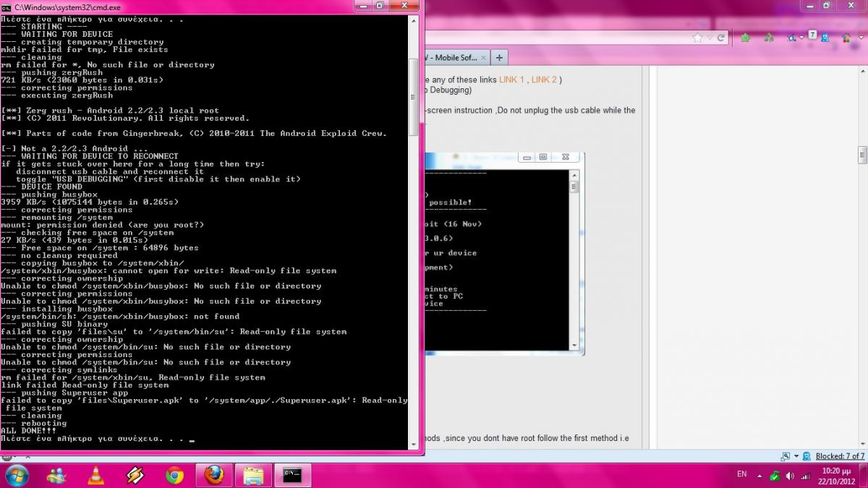Switch to the command prompt taskbar button

click(x=292, y=475)
